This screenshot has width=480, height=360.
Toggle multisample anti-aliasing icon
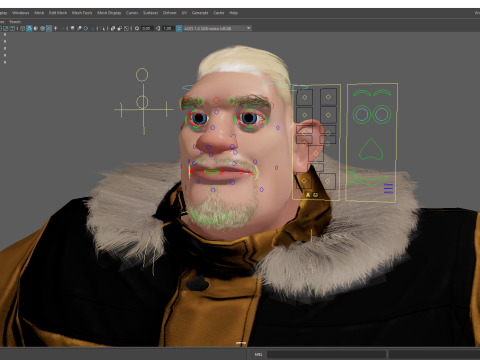click(86, 28)
